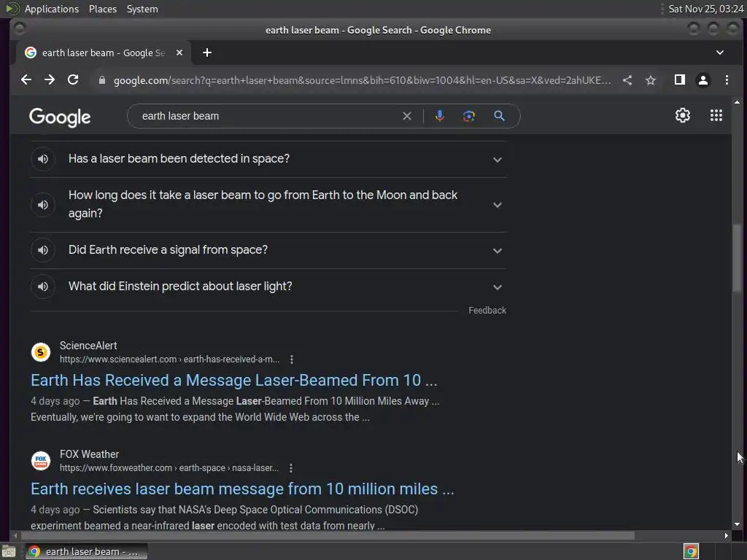Screen dimensions: 747x560
Task: Play audio for Einstein laser light question
Action: point(43,287)
